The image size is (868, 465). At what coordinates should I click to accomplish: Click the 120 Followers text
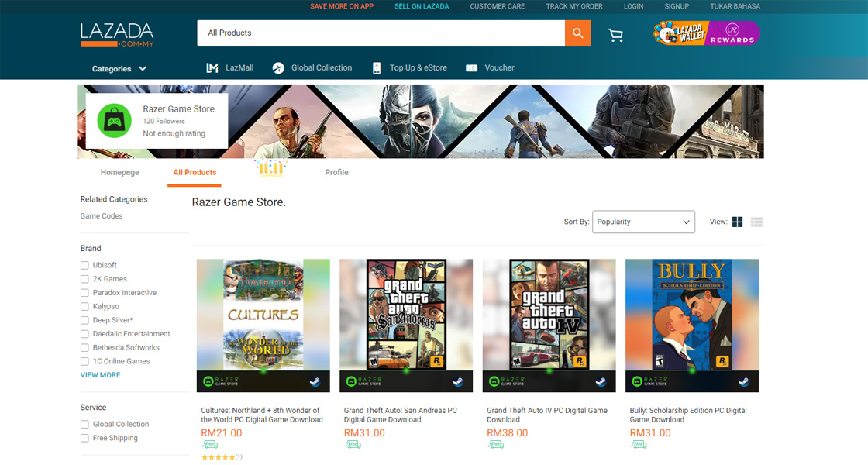coord(164,121)
